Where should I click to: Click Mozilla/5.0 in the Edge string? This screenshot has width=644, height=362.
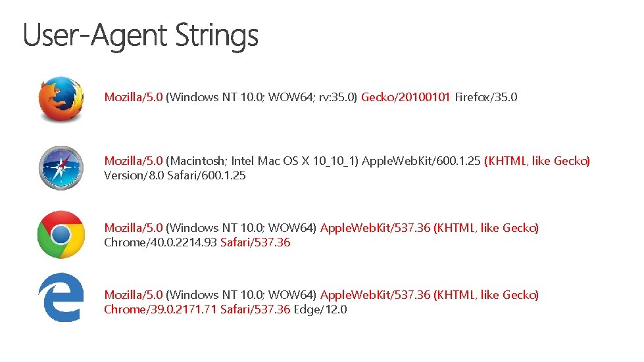[133, 295]
